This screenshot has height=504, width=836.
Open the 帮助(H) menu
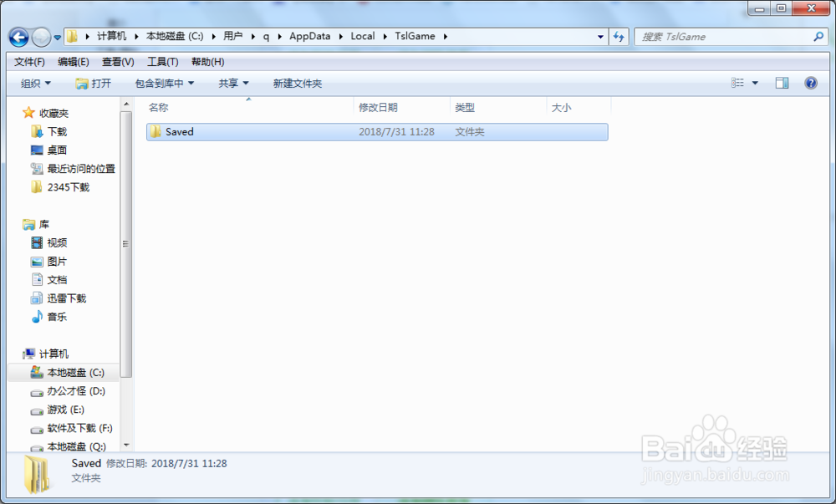207,62
